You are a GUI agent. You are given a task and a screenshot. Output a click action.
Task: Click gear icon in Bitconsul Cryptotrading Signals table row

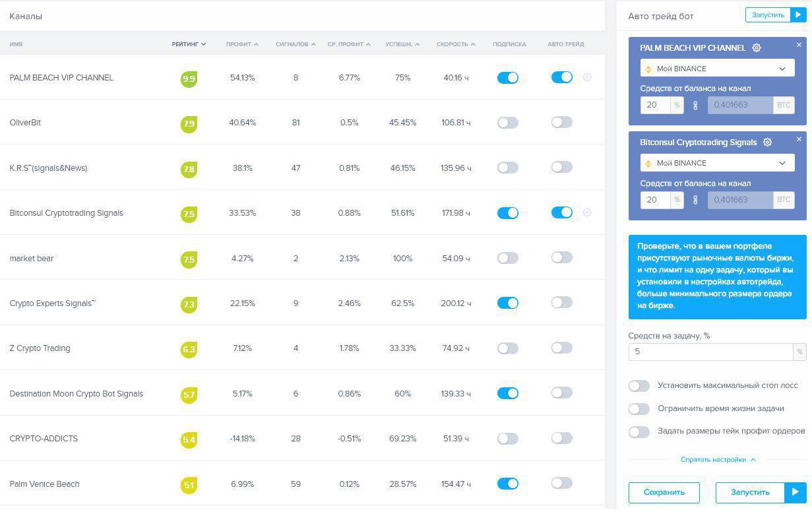[x=587, y=212]
